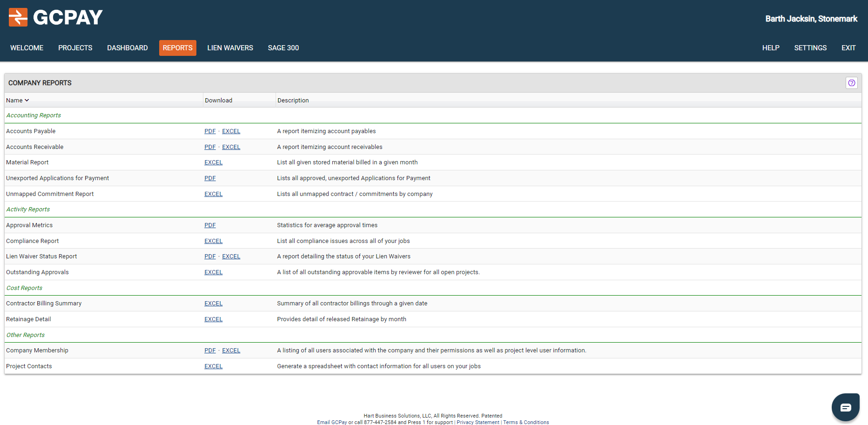Viewport: 868px width, 425px height.
Task: Download Accounts Payable as PDF
Action: click(210, 131)
